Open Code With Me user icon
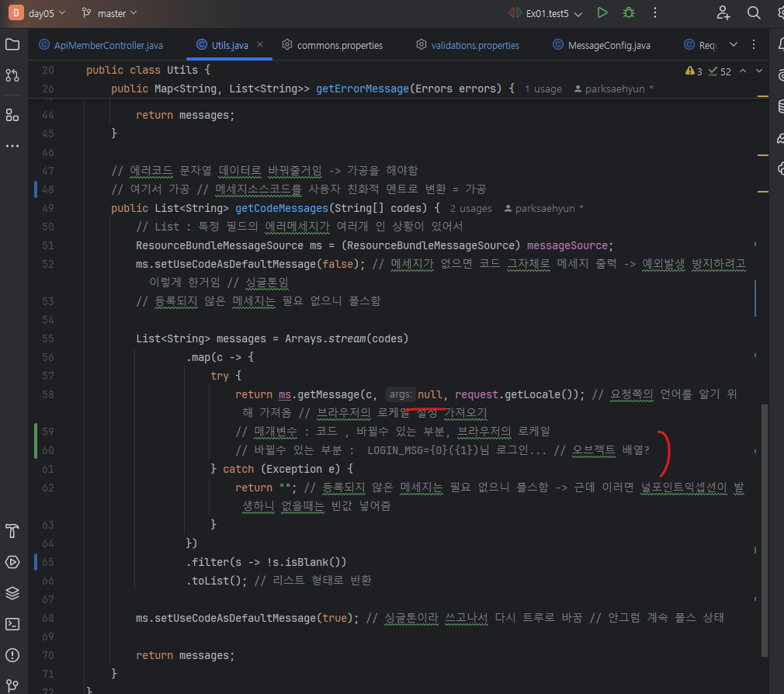 pos(723,13)
